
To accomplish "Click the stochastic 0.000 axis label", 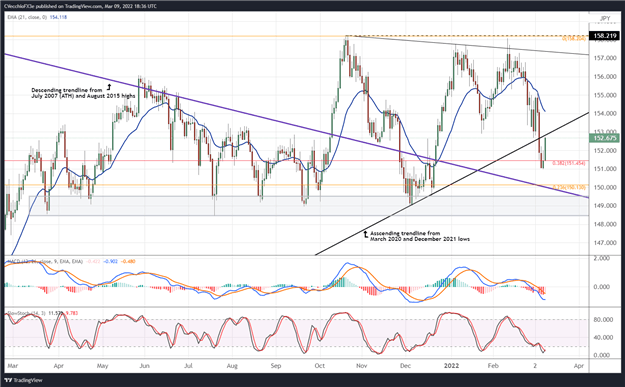I will (x=602, y=356).
